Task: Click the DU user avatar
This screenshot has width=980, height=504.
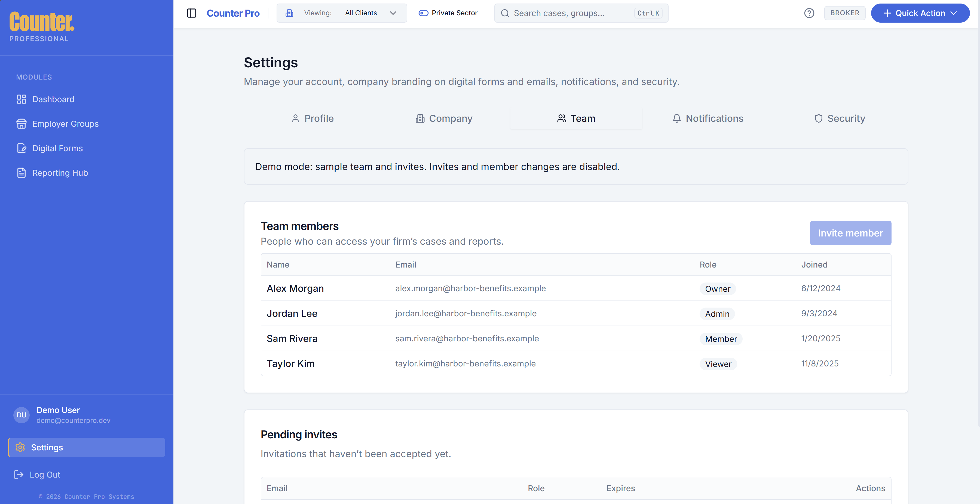Action: click(x=21, y=415)
